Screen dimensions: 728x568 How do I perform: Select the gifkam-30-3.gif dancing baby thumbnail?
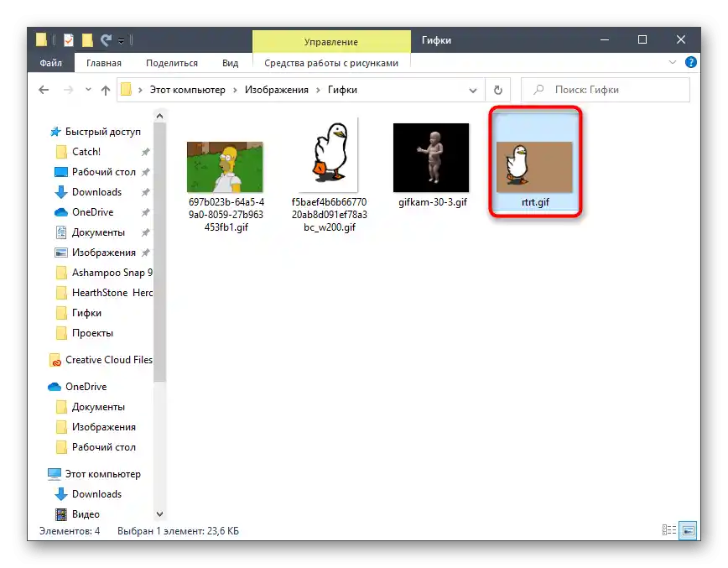click(431, 158)
